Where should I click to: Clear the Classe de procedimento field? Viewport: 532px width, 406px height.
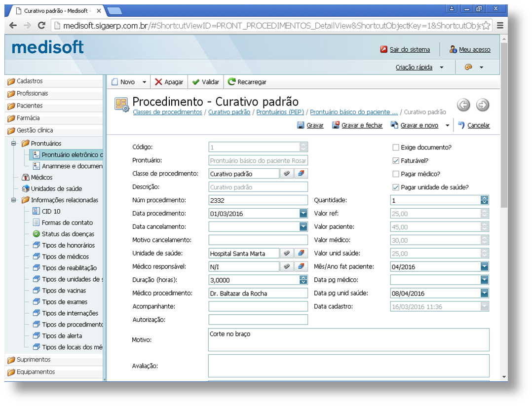[x=301, y=174]
